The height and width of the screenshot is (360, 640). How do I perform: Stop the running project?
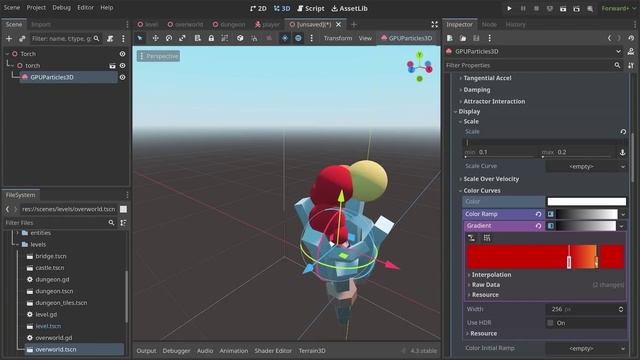536,8
